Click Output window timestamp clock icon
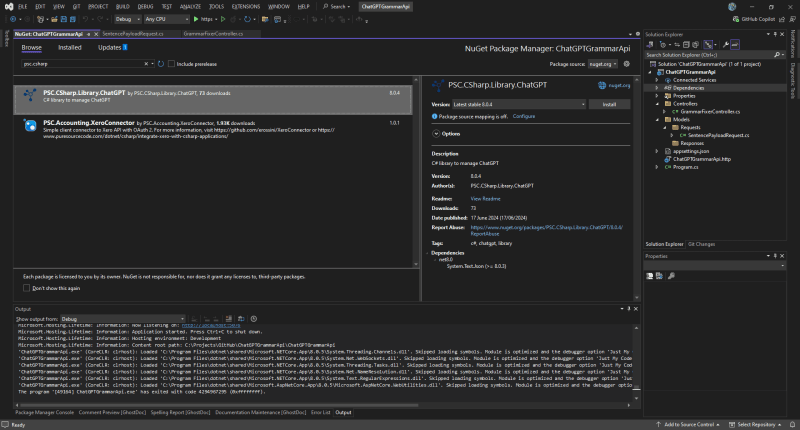The height and width of the screenshot is (430, 800). [254, 319]
